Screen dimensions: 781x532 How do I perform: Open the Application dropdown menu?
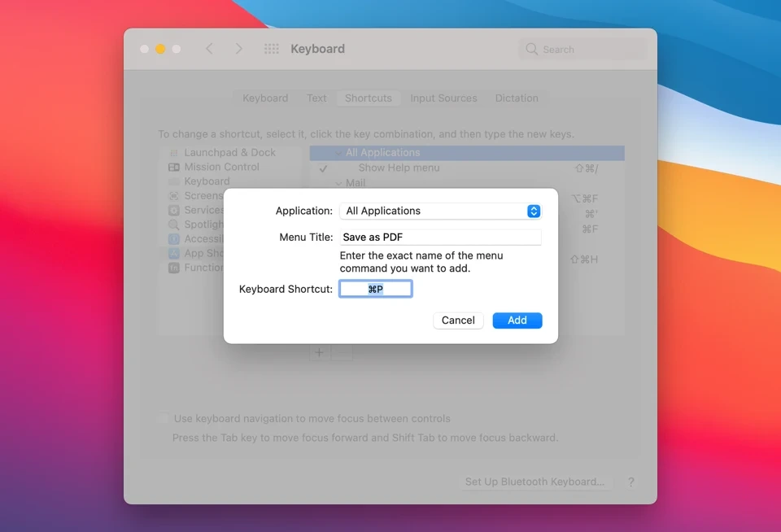(440, 211)
